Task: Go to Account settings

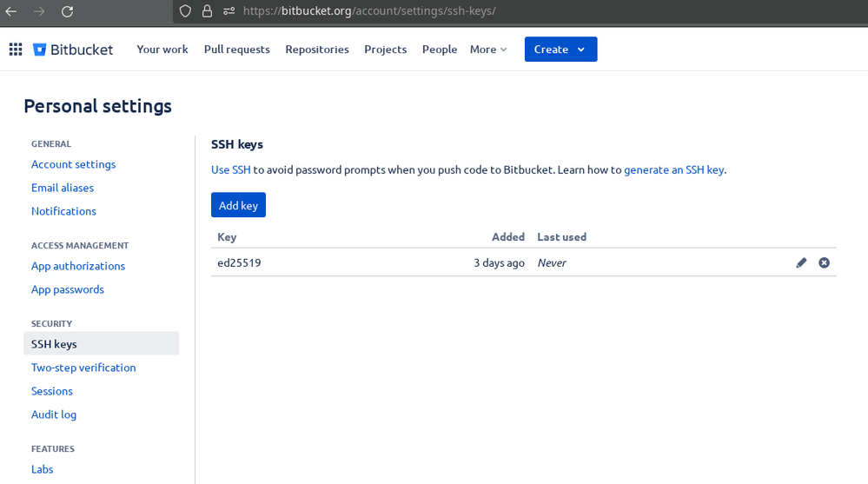Action: (73, 164)
